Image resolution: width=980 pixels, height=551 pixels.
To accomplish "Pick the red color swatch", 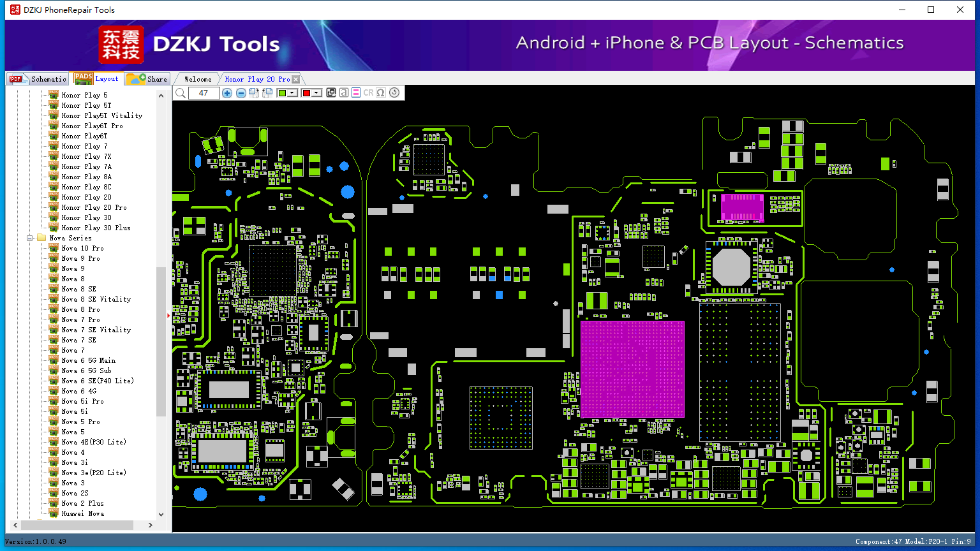I will point(306,93).
